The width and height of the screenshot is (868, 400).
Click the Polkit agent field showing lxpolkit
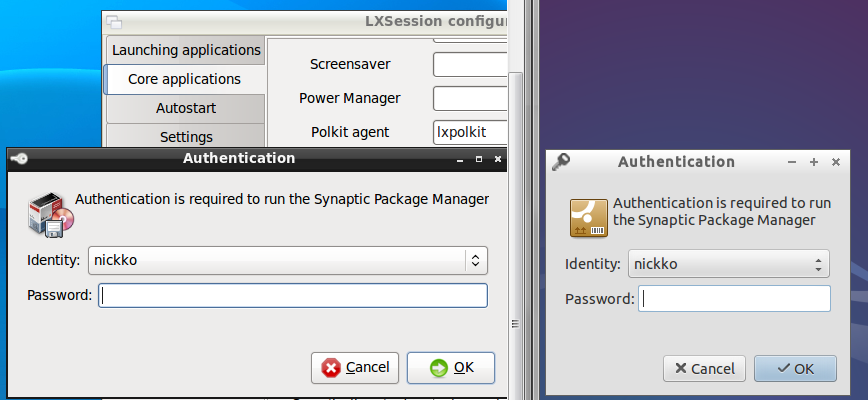(x=470, y=132)
